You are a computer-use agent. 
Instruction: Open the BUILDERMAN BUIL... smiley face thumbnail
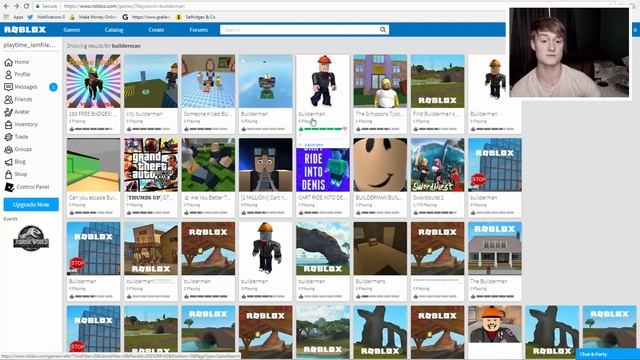pyautogui.click(x=380, y=165)
